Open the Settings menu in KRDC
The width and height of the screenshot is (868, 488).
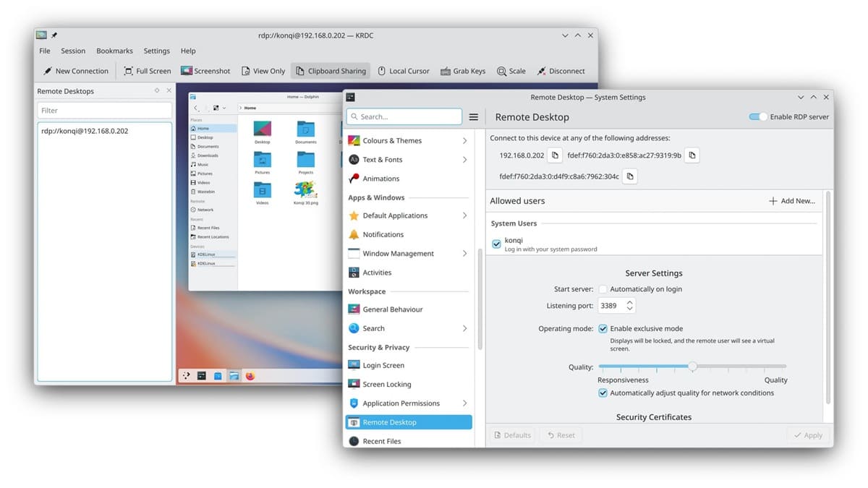click(x=156, y=51)
